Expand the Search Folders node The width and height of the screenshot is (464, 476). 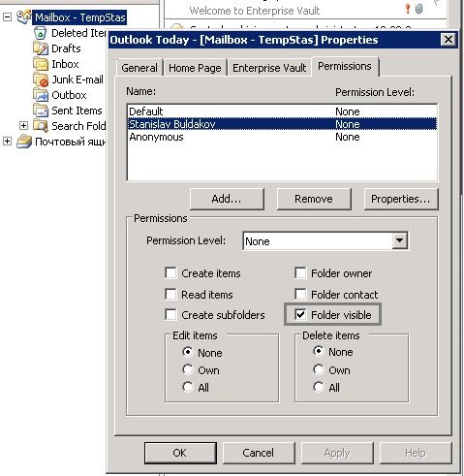click(23, 125)
